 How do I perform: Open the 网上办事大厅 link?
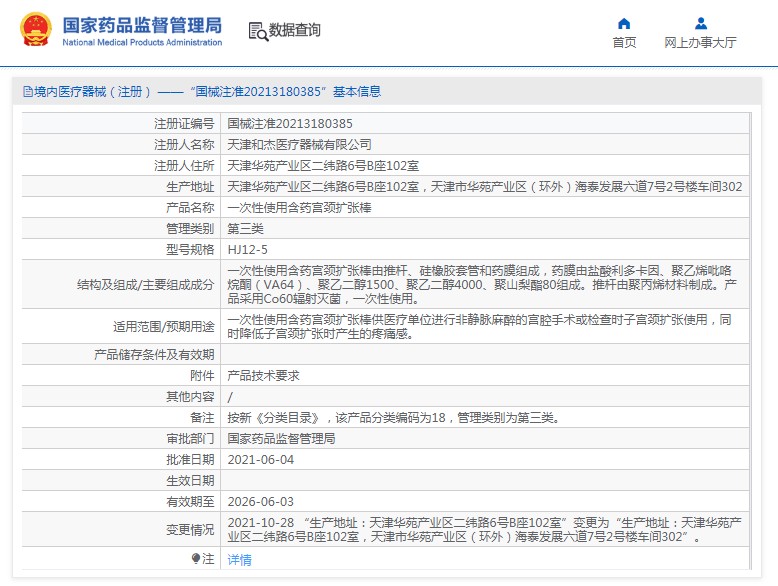[x=701, y=43]
